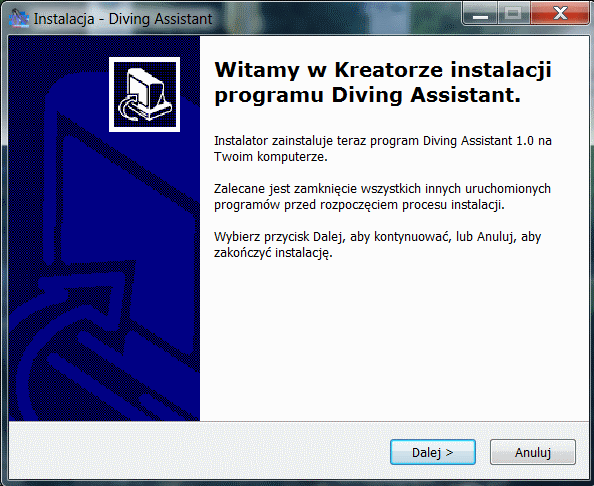Close the Instalacja - Diving Assistant window
The height and width of the screenshot is (486, 594).
point(560,14)
